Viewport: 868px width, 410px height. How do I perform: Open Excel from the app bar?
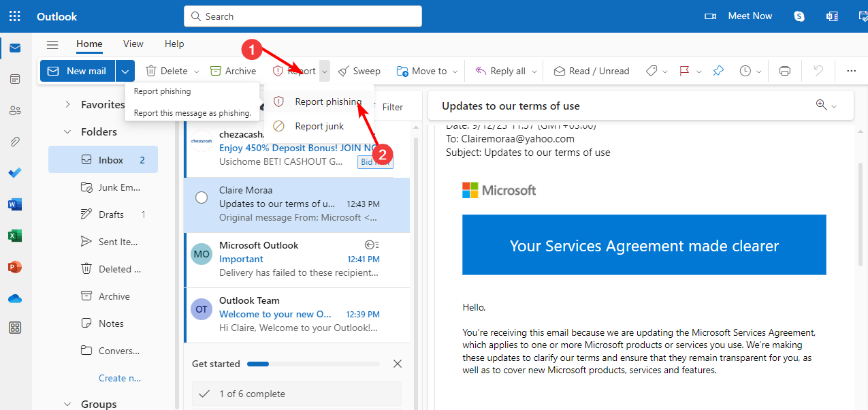click(x=14, y=235)
